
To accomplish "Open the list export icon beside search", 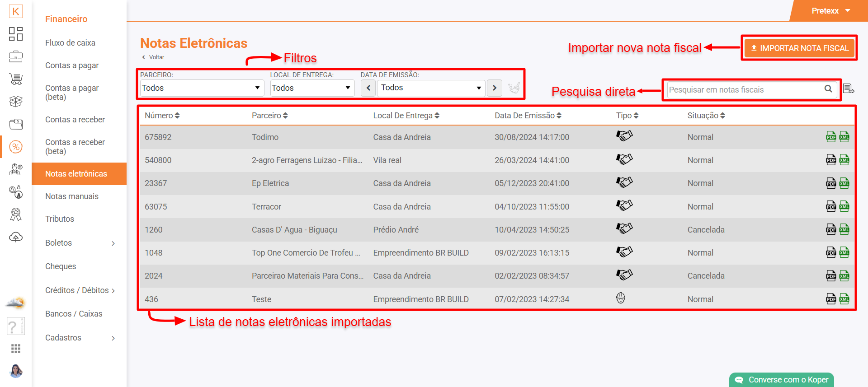I will coord(849,89).
